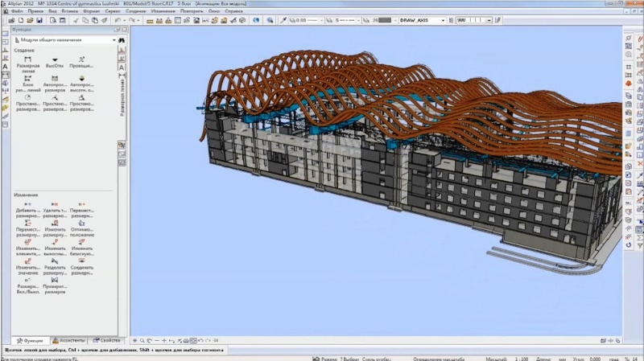Click the eyedropper format-picker icon
This screenshot has width=644, height=361.
(283, 20)
